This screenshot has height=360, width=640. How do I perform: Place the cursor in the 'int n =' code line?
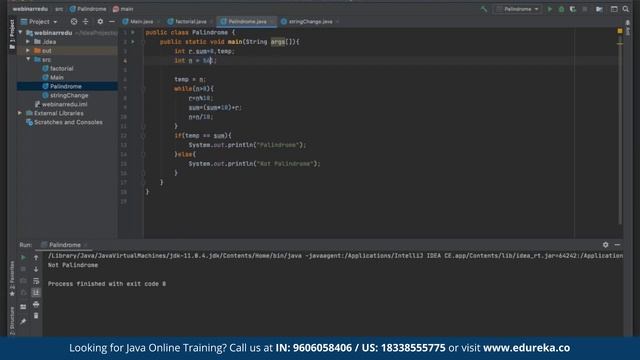pyautogui.click(x=195, y=60)
